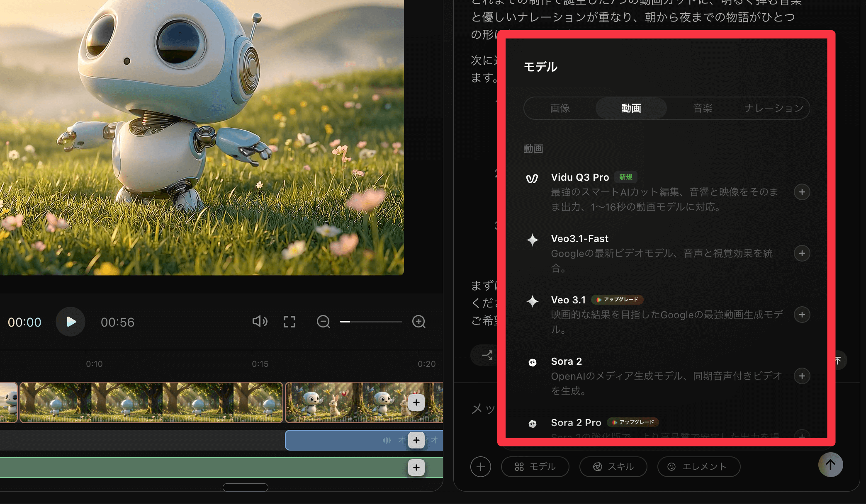The image size is (866, 504).
Task: Open the エレメント menu button
Action: [698, 467]
